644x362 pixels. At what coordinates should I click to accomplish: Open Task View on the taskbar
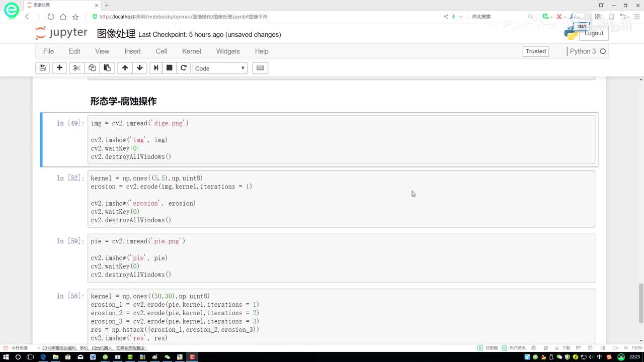(30, 357)
